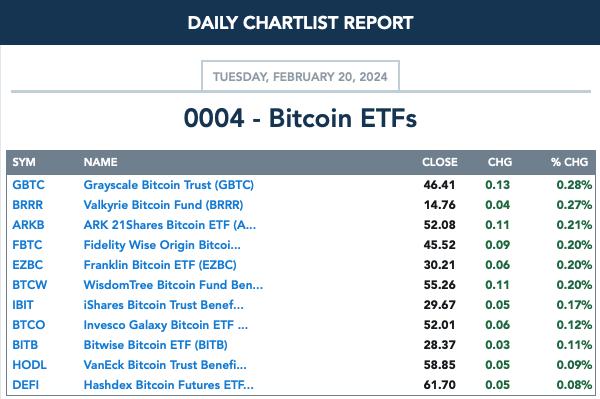
Task: Select the BTCO symbol link
Action: point(29,325)
